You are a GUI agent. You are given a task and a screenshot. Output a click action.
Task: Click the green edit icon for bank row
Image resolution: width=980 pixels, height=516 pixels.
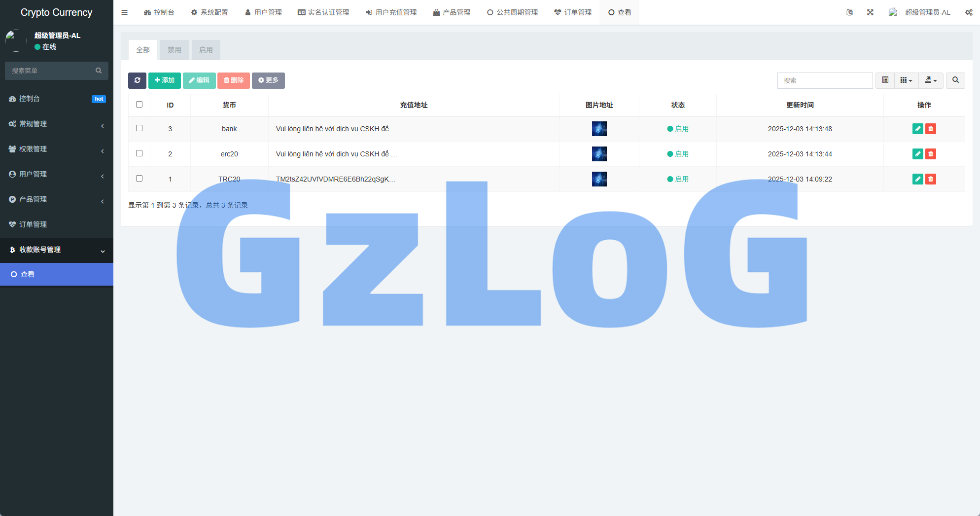917,129
